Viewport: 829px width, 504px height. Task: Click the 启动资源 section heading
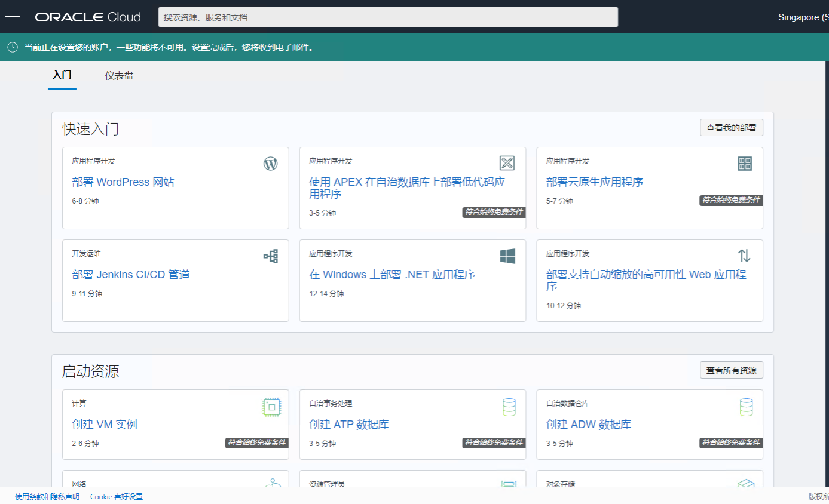click(91, 371)
